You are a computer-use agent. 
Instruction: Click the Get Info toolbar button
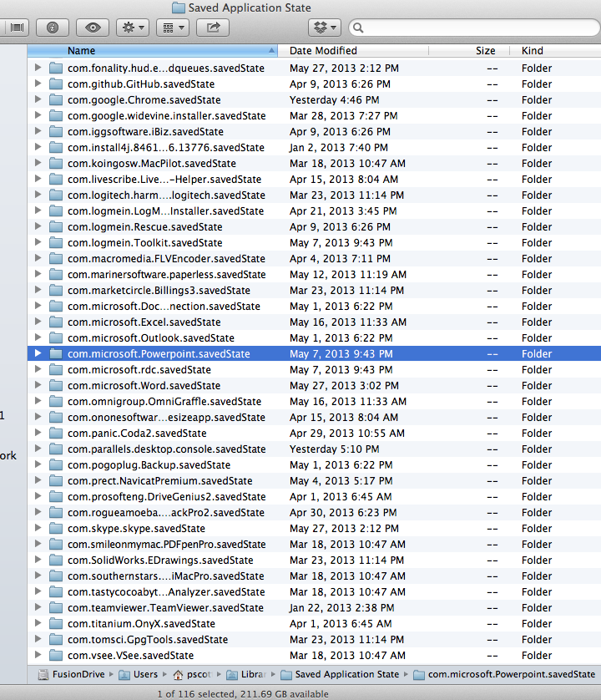click(x=53, y=28)
